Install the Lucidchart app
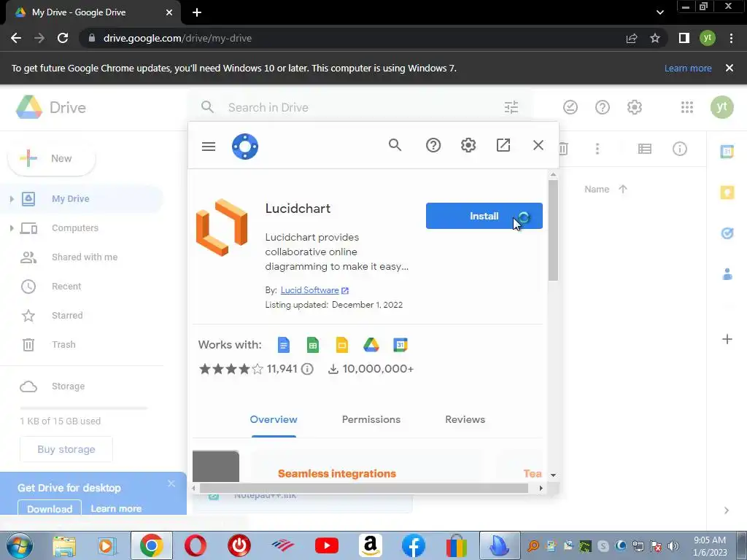Screen dimensions: 747x560 tap(484, 216)
